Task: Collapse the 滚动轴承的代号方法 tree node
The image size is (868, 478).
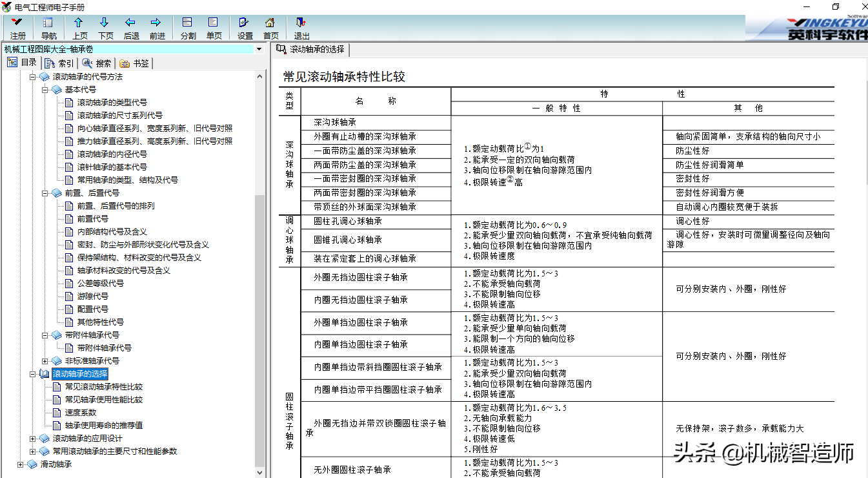Action: pyautogui.click(x=32, y=77)
